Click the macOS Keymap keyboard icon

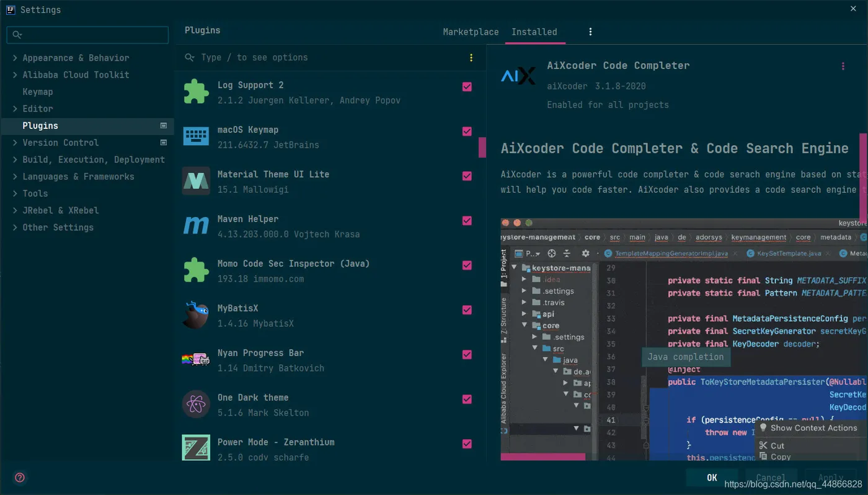pyautogui.click(x=196, y=136)
